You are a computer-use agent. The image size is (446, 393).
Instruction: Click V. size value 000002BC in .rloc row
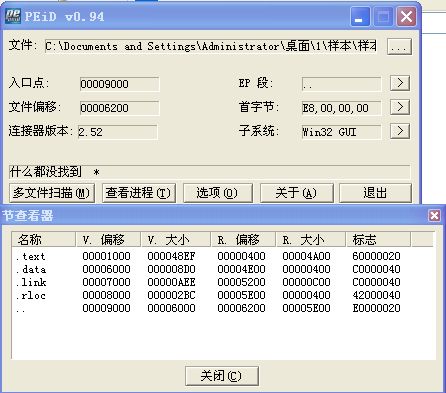click(171, 295)
